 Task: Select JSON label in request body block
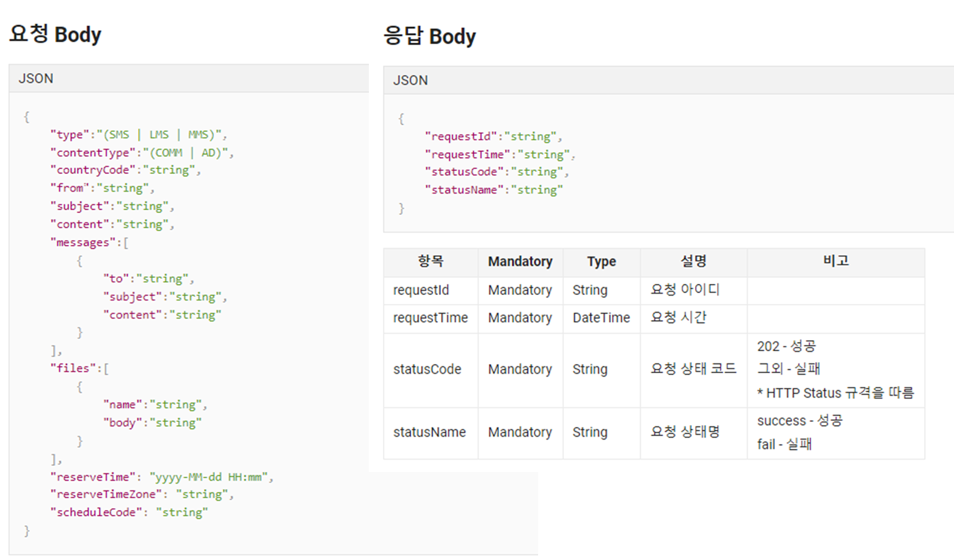[35, 79]
